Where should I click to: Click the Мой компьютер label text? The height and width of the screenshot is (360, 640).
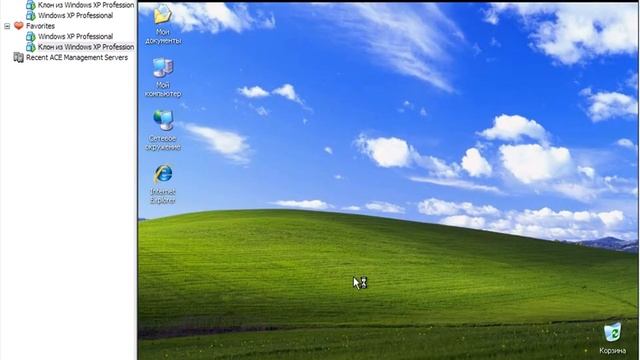point(163,89)
